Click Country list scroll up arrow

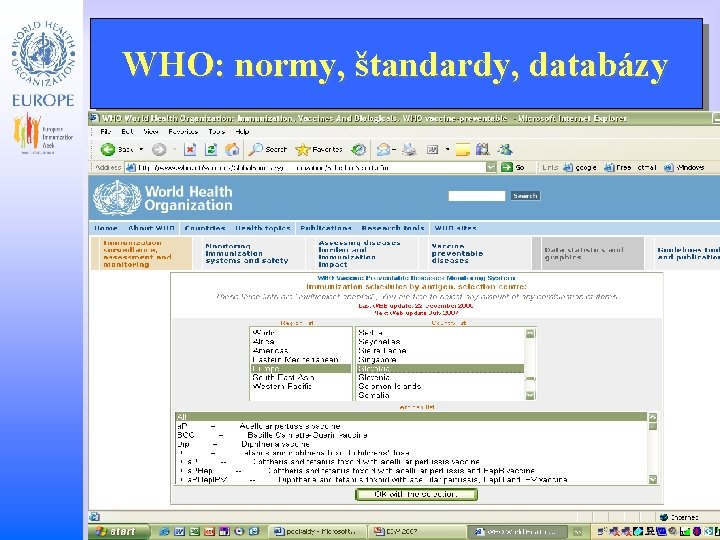(x=530, y=333)
